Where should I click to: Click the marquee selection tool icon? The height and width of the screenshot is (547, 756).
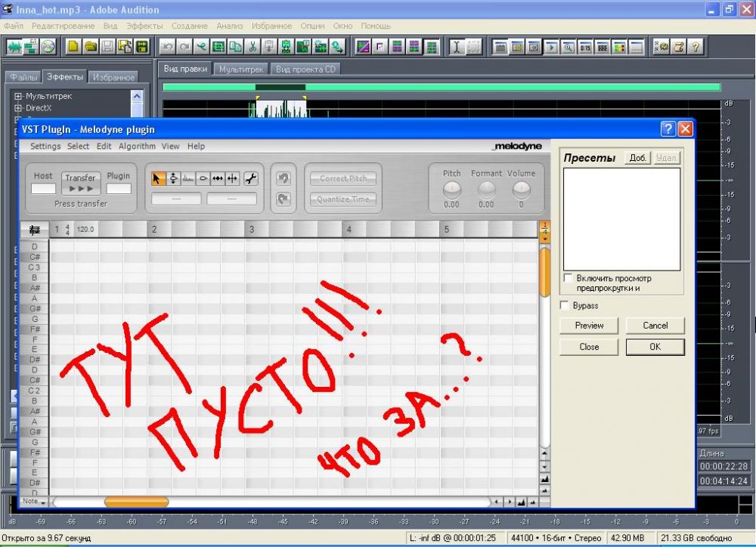tap(475, 47)
